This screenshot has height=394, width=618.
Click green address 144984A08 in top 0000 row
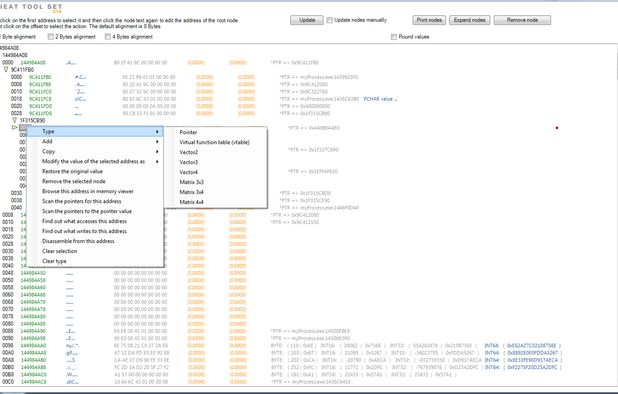coord(33,63)
